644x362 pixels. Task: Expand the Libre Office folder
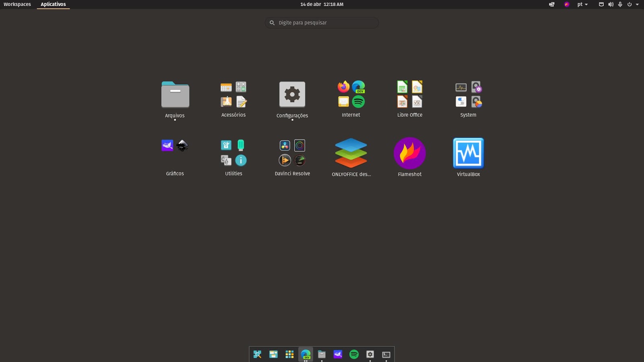tap(409, 95)
